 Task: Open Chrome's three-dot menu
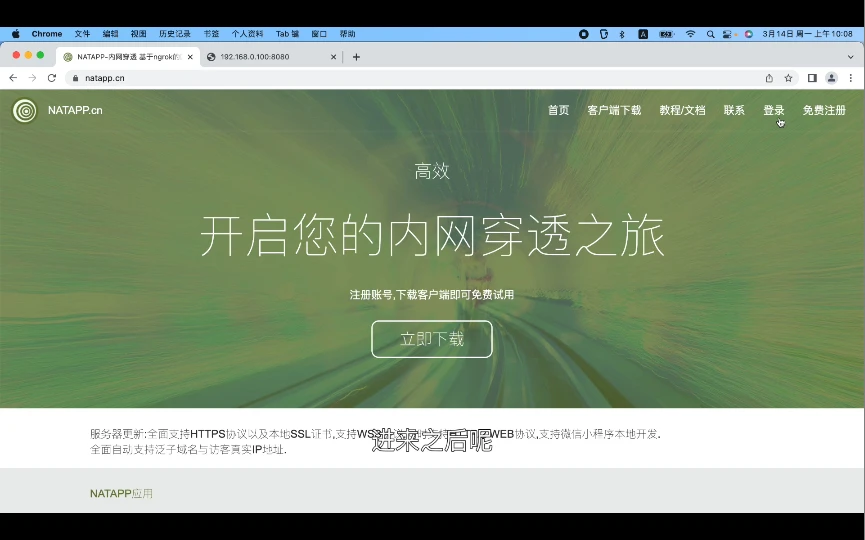(851, 78)
